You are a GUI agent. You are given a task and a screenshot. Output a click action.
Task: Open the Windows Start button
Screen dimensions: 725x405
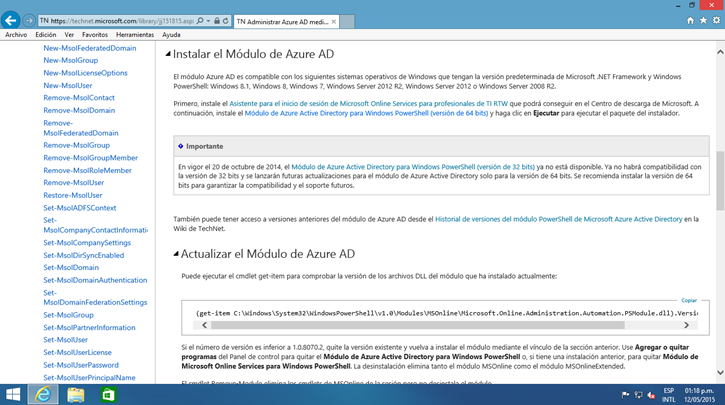(14, 394)
